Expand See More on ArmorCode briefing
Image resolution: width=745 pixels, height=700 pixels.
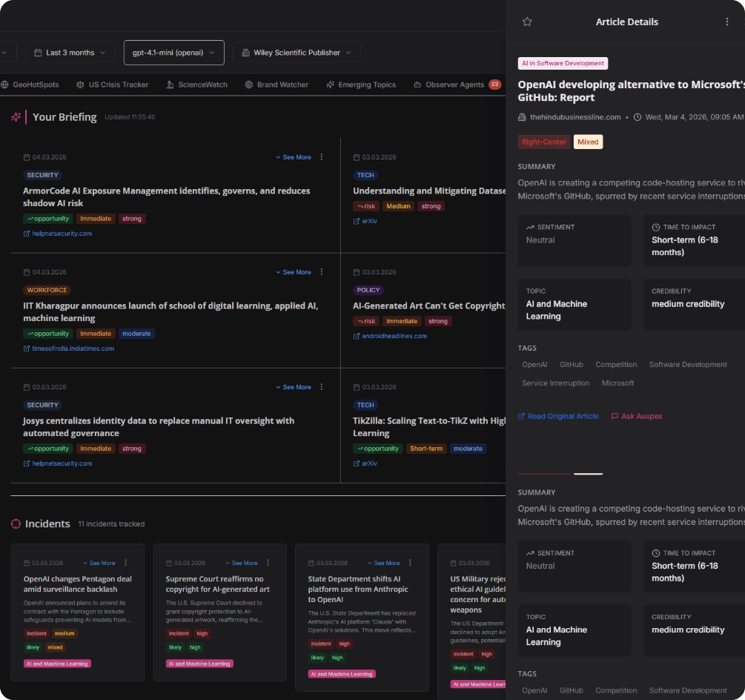click(x=294, y=157)
